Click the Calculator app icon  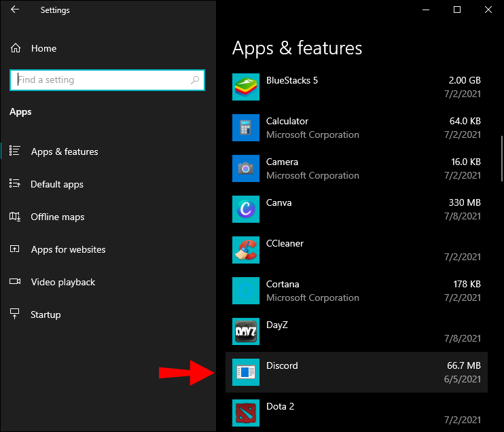246,128
